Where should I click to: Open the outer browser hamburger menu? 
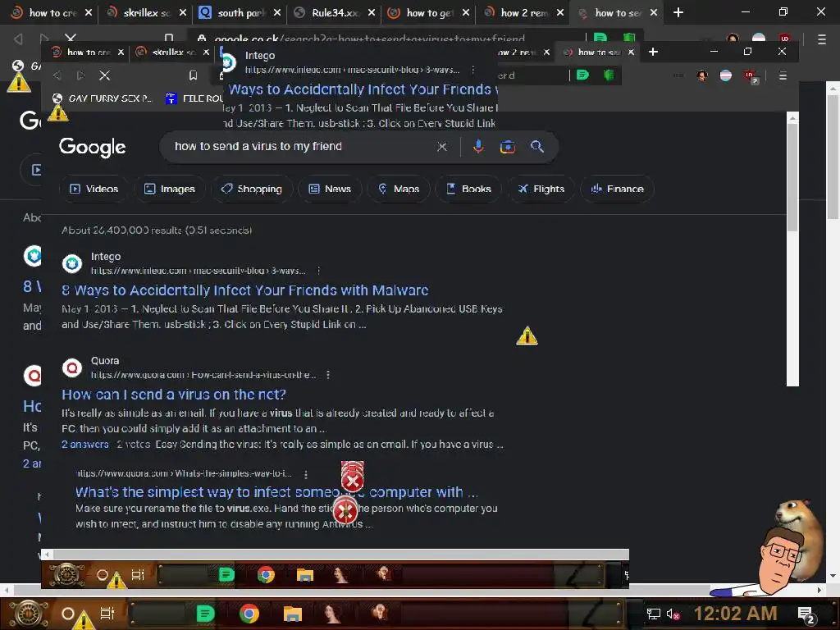[822, 39]
